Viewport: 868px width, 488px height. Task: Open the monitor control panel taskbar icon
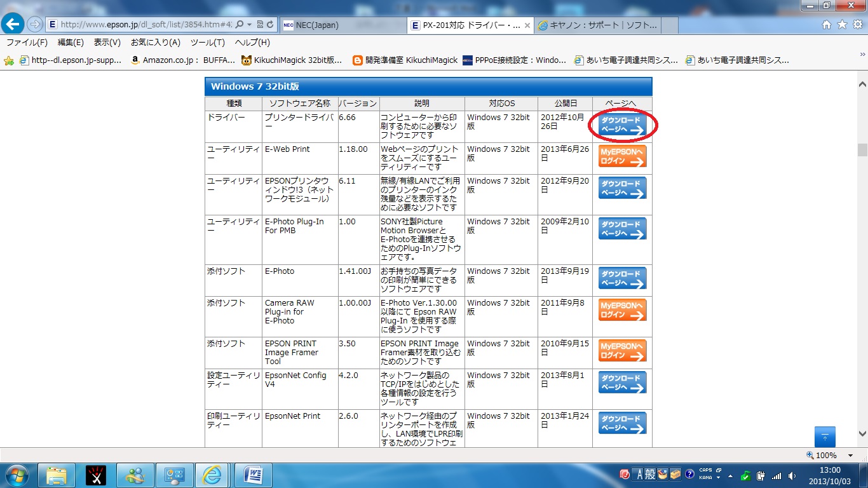(x=174, y=475)
